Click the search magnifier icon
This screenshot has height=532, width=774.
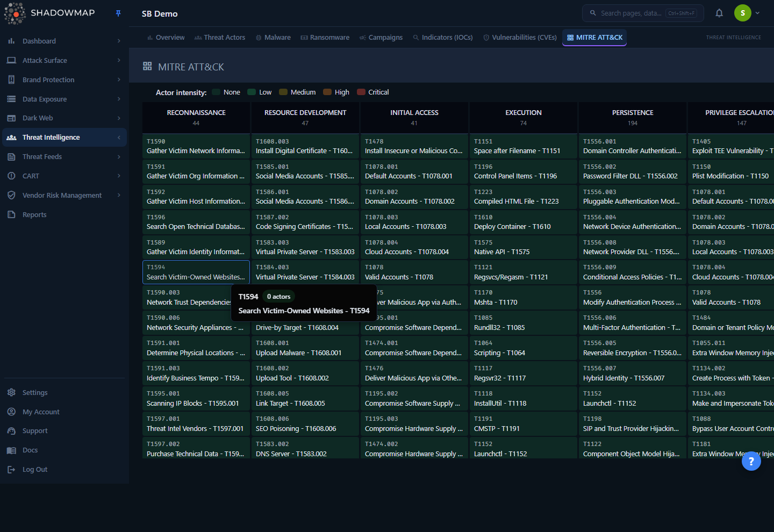[593, 13]
